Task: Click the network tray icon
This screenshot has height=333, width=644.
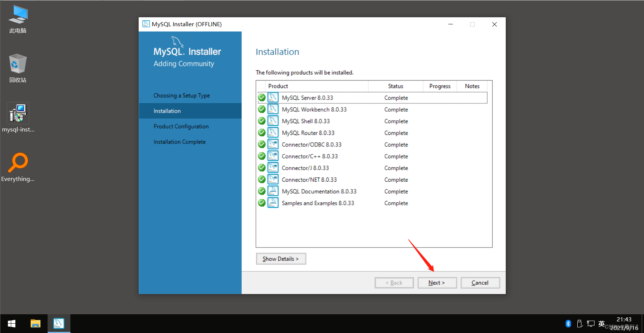Action: 591,324
